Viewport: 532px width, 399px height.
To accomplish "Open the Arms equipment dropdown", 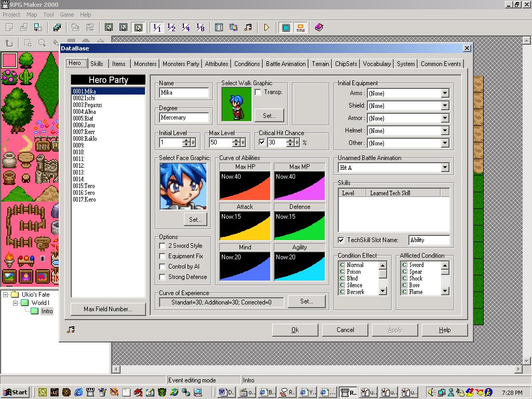I will [x=444, y=93].
